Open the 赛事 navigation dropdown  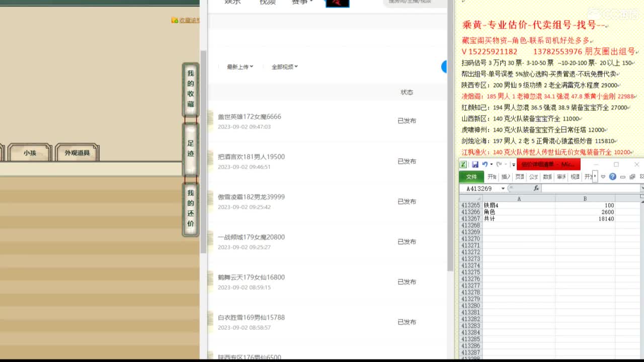click(302, 3)
